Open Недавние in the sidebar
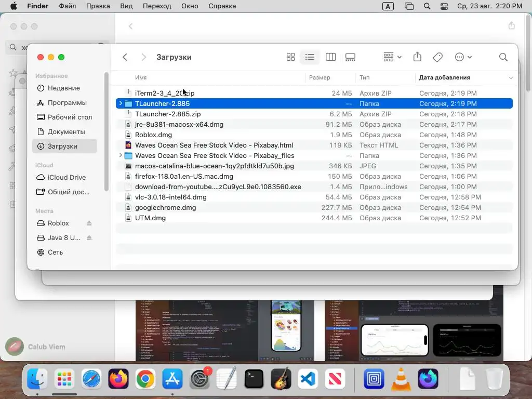The width and height of the screenshot is (532, 399). pos(64,88)
